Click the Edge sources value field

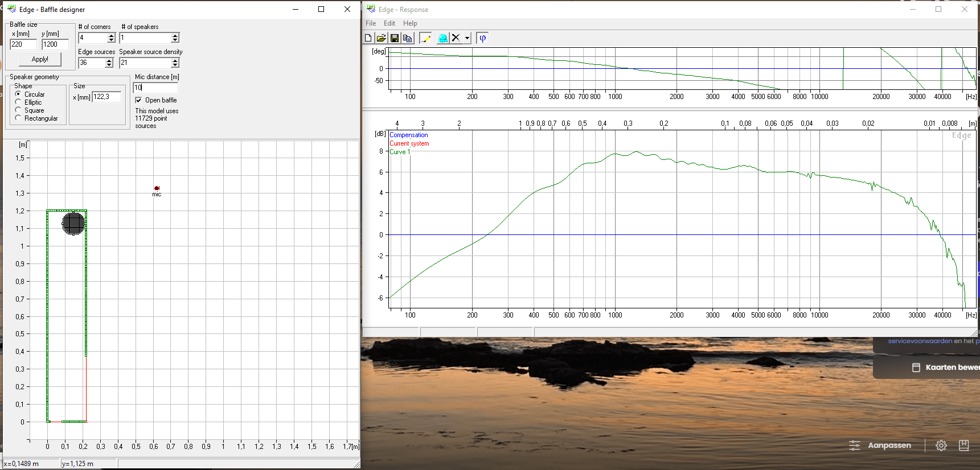pyautogui.click(x=92, y=63)
